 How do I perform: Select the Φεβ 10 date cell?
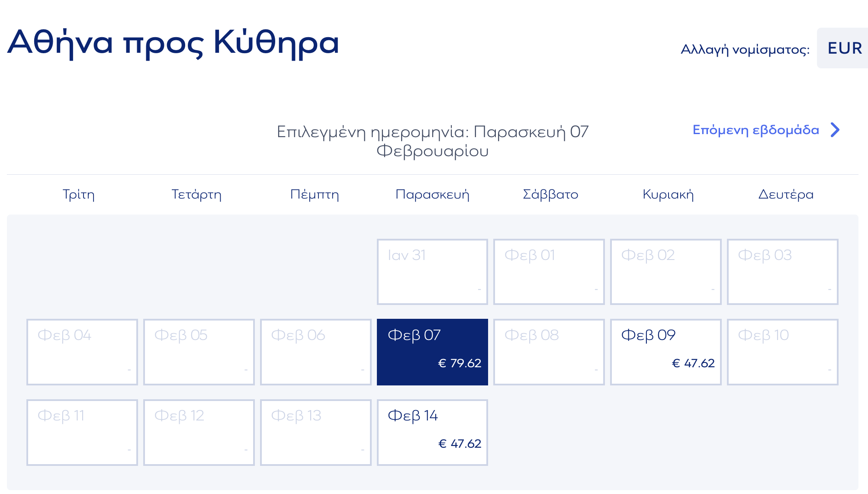click(x=782, y=352)
